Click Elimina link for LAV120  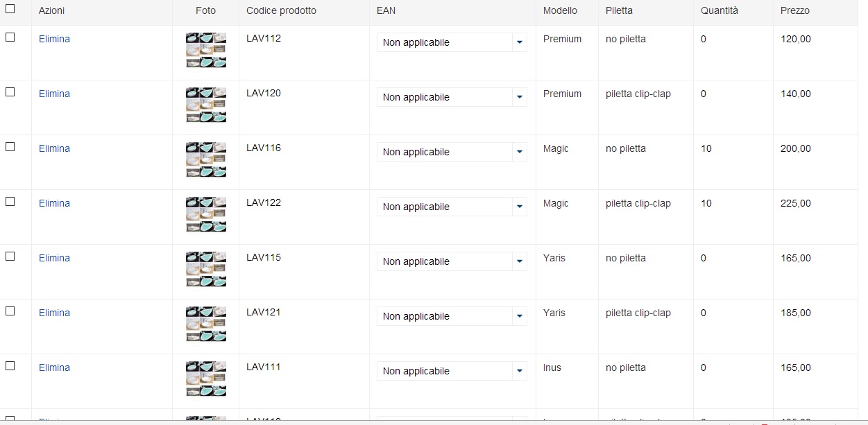coord(54,94)
